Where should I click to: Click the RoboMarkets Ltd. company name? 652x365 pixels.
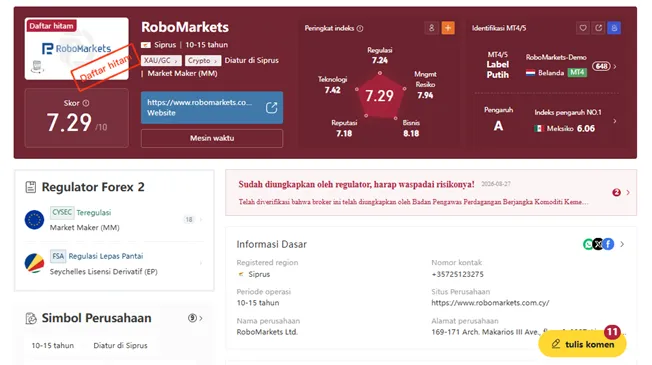(267, 332)
